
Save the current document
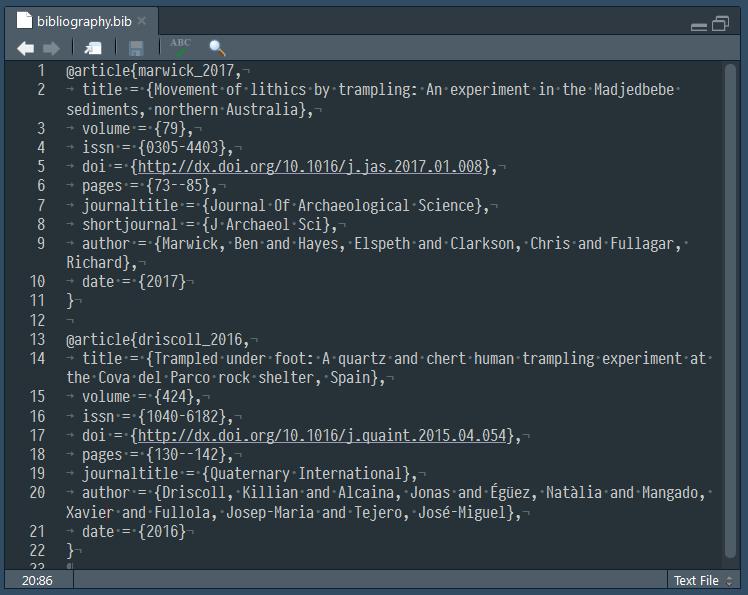(136, 47)
